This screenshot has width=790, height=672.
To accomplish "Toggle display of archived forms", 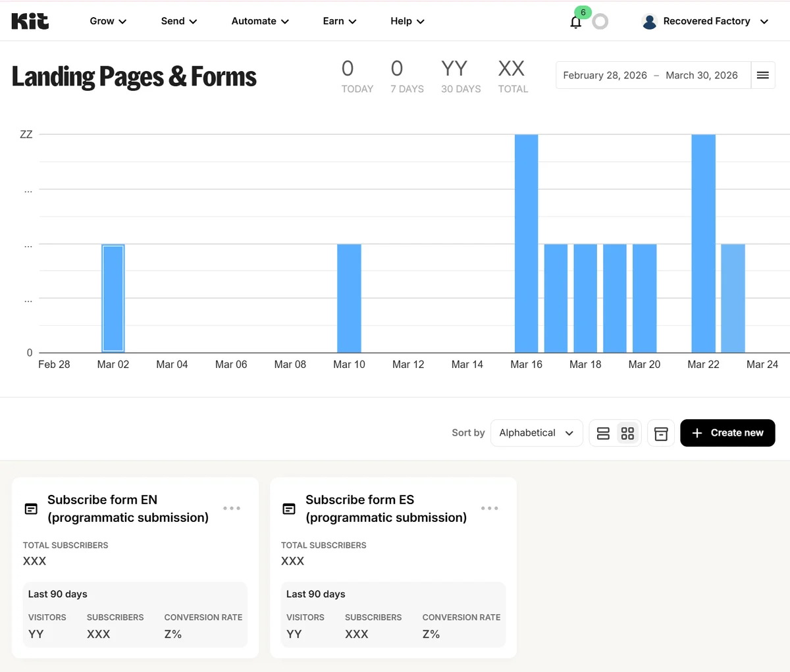I will tap(661, 433).
